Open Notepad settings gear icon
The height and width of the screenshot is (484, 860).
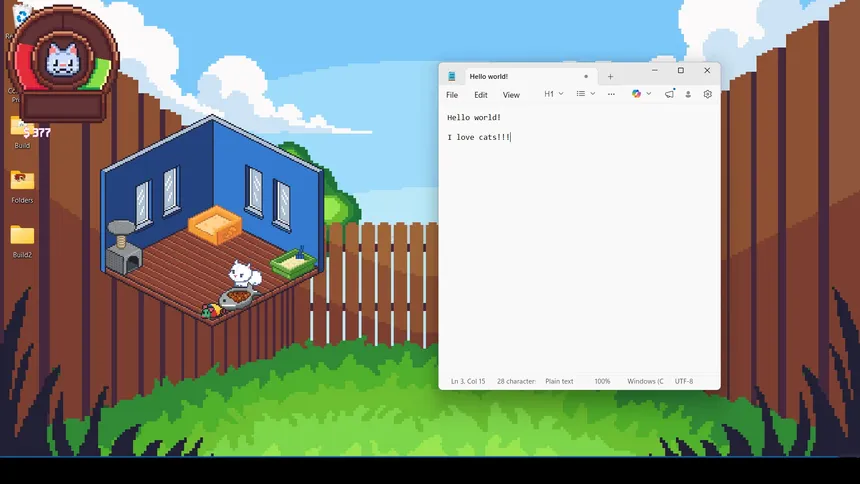click(x=707, y=94)
